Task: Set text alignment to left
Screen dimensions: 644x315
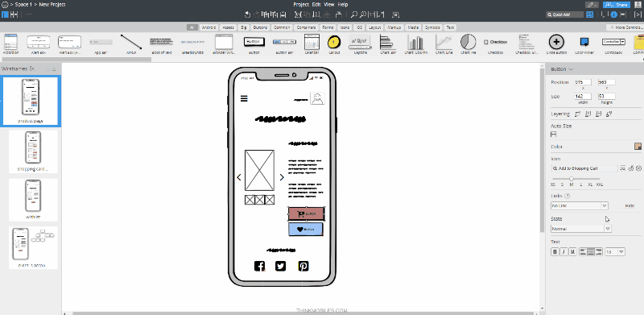Action: [583, 252]
